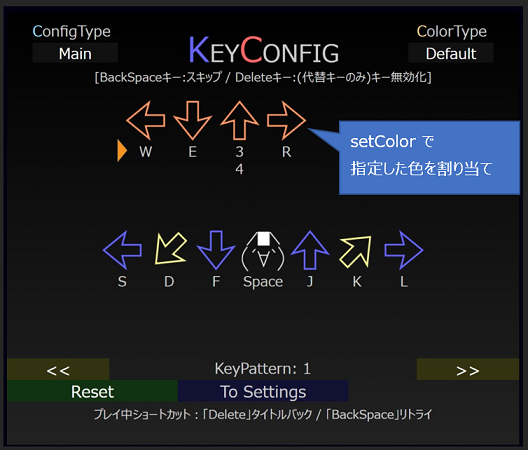Click the orange cursor triangle beside W
This screenshot has height=450, width=528.
pyautogui.click(x=122, y=151)
